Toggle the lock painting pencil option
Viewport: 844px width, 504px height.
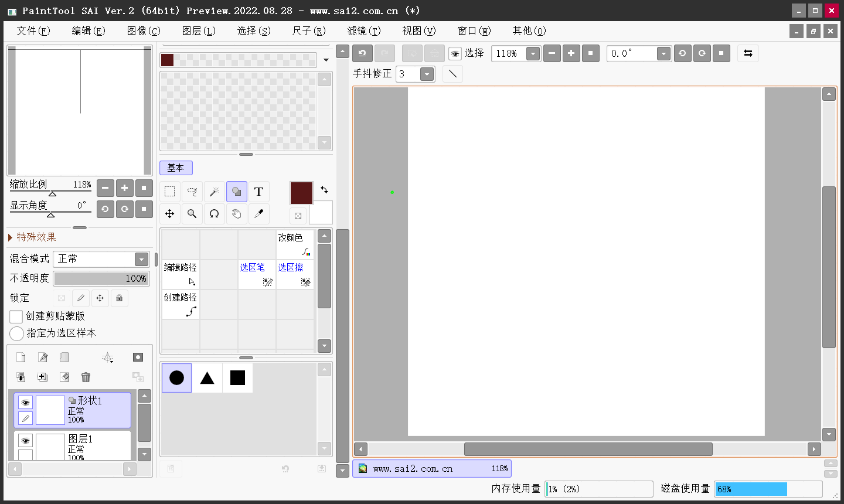click(81, 298)
